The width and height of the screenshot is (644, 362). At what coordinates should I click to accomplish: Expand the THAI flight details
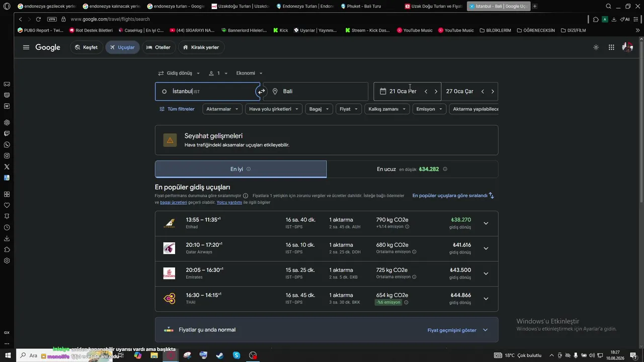(486, 299)
